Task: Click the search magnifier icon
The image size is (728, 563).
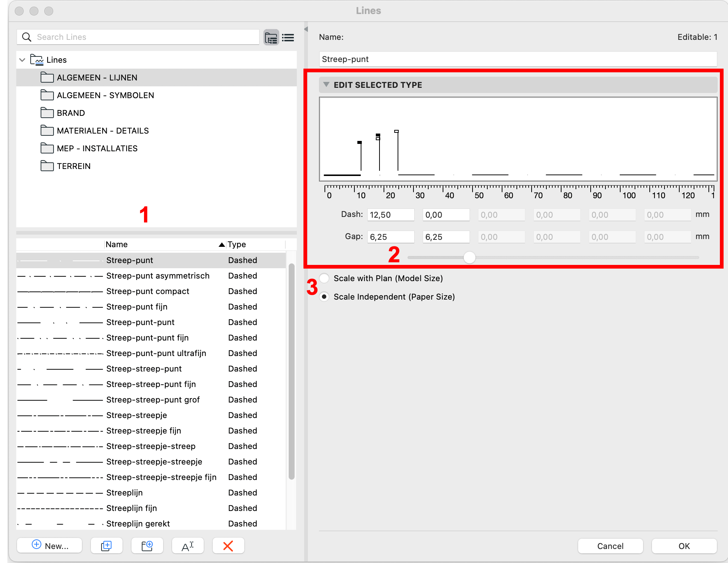Action: point(27,37)
